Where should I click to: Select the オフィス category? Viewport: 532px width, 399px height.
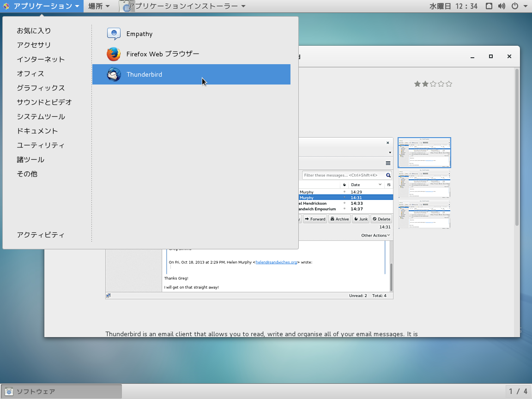pos(30,73)
